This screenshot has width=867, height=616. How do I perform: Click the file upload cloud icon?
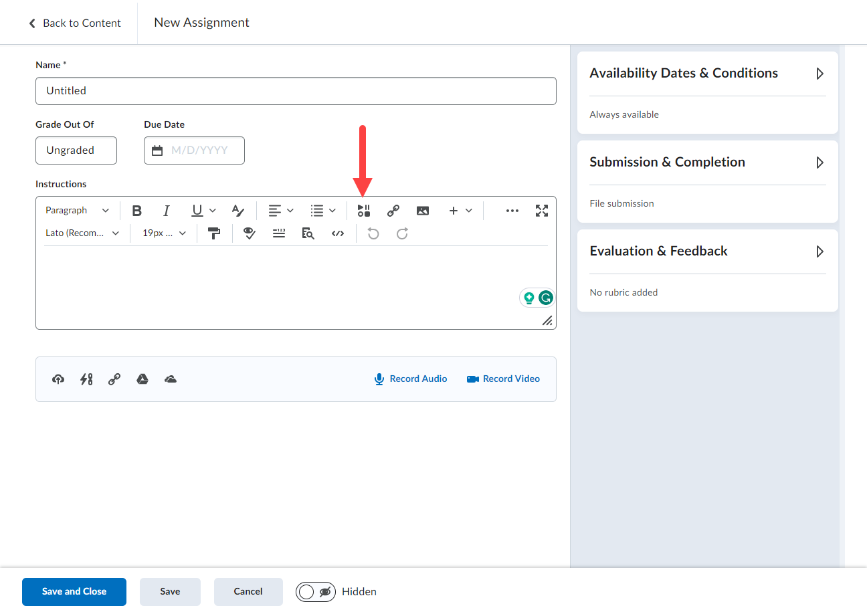point(58,379)
